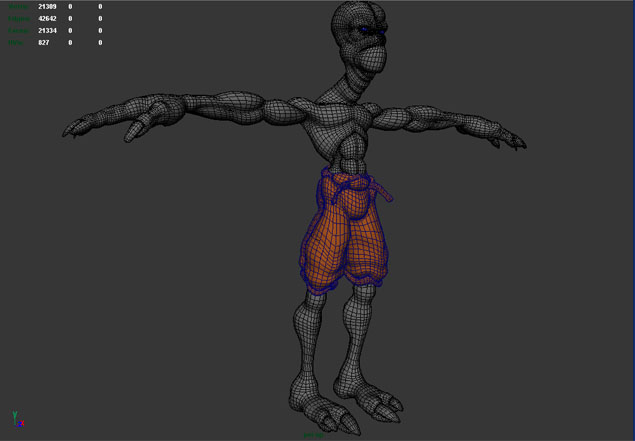Viewport: 635px width, 441px height.
Task: Click the Faces count value 21334
Action: [48, 31]
